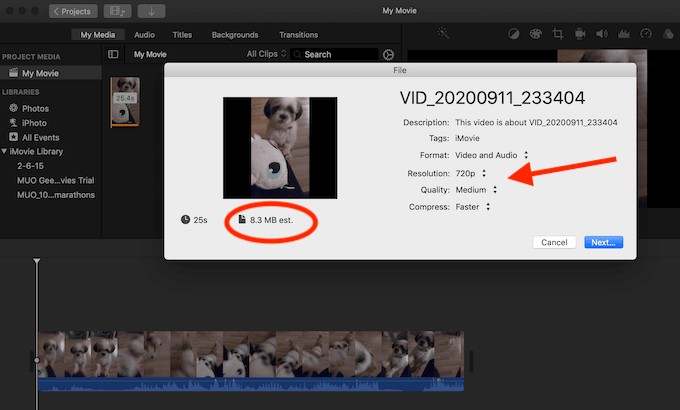Viewport: 680px width, 410px height.
Task: Click the video clip in timeline
Action: (x=251, y=354)
